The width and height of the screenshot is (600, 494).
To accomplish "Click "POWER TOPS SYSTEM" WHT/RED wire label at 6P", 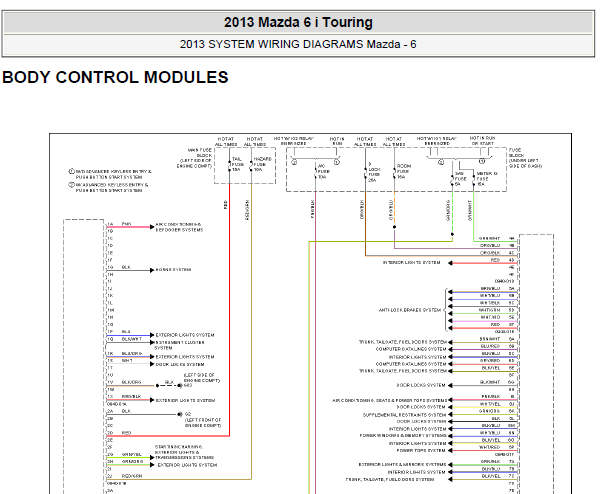I will [x=490, y=447].
